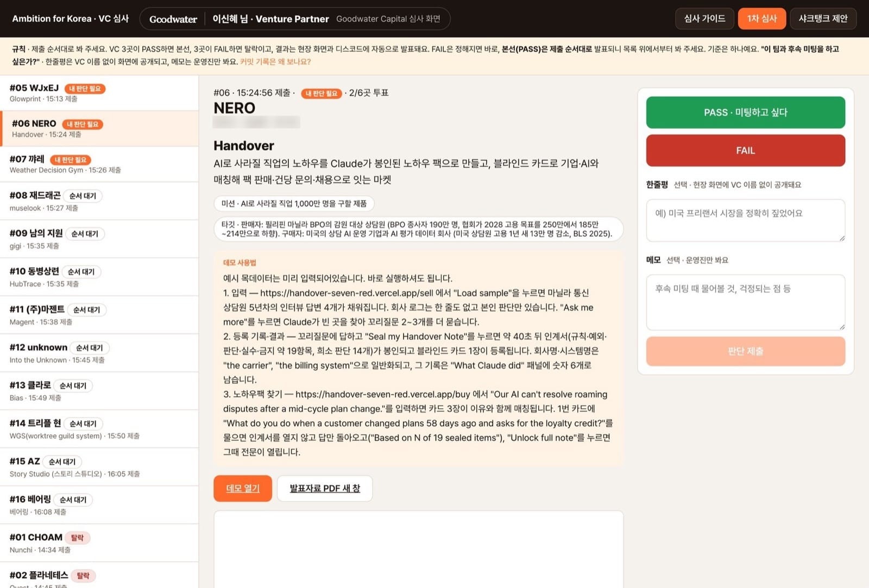
Task: Open the 샤크탱크 제안 tab
Action: tap(823, 18)
